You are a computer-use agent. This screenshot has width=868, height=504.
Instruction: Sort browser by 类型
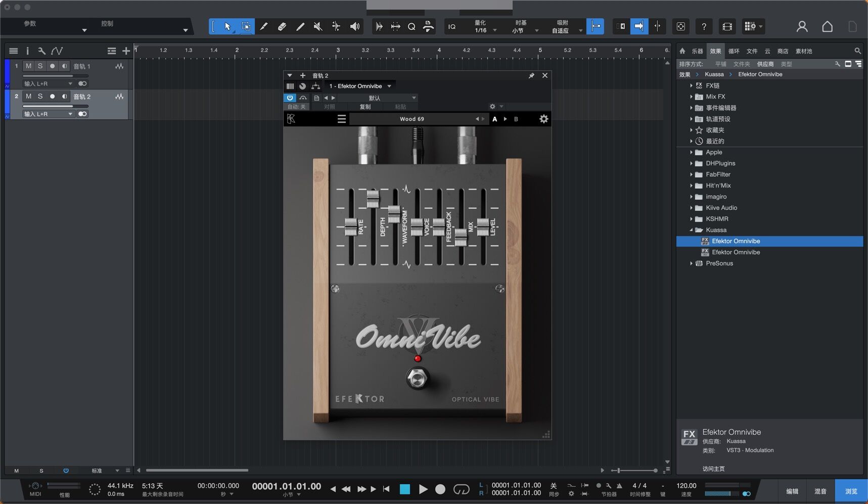[x=786, y=64]
